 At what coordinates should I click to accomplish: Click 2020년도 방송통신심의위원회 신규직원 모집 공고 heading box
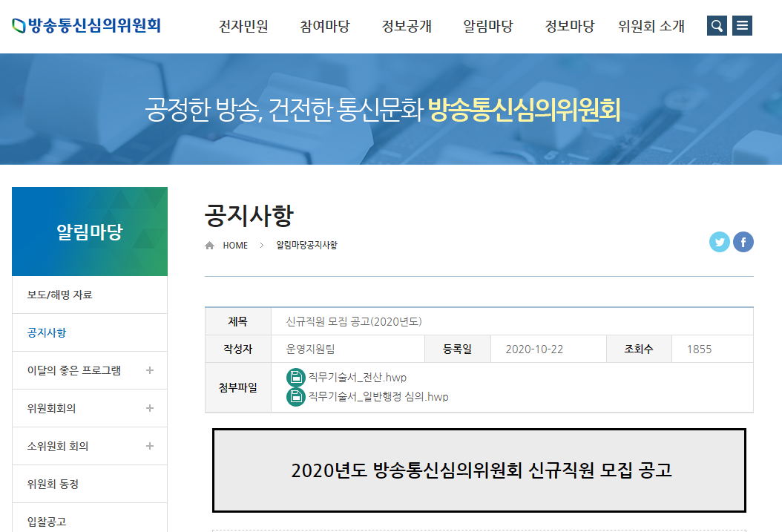pos(479,470)
